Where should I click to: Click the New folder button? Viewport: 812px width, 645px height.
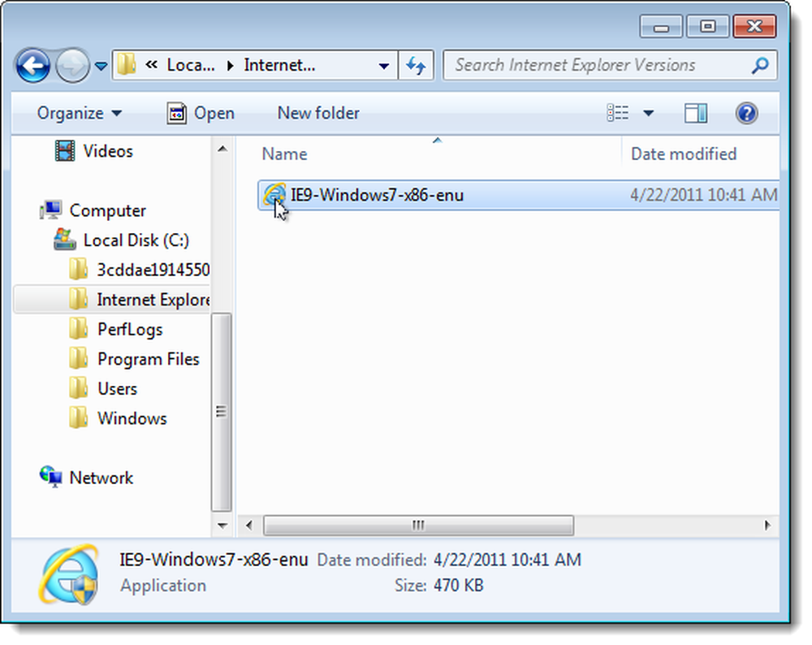pos(318,113)
